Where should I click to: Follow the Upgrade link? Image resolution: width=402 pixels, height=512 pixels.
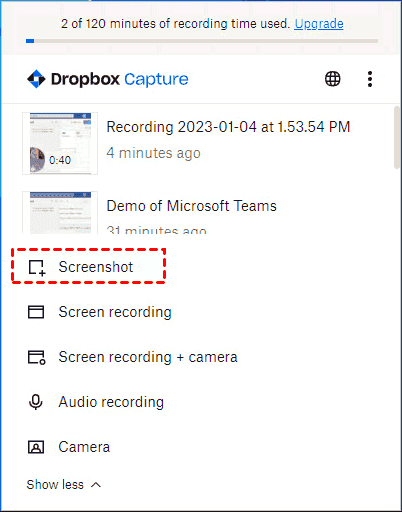319,24
